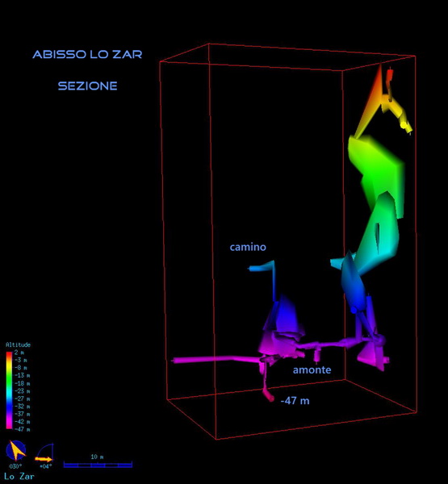448x484 pixels.
Task: Click the 'Lo Zar' survey name label
Action: (19, 476)
